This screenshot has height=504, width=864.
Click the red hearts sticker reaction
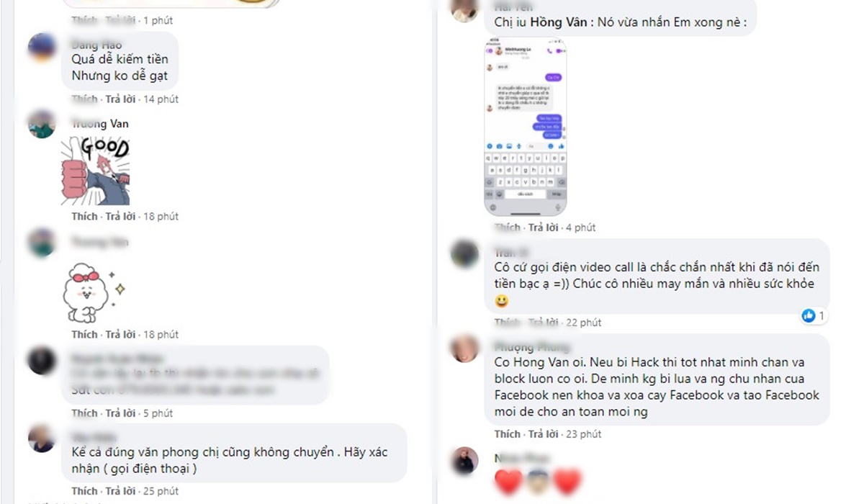538,482
